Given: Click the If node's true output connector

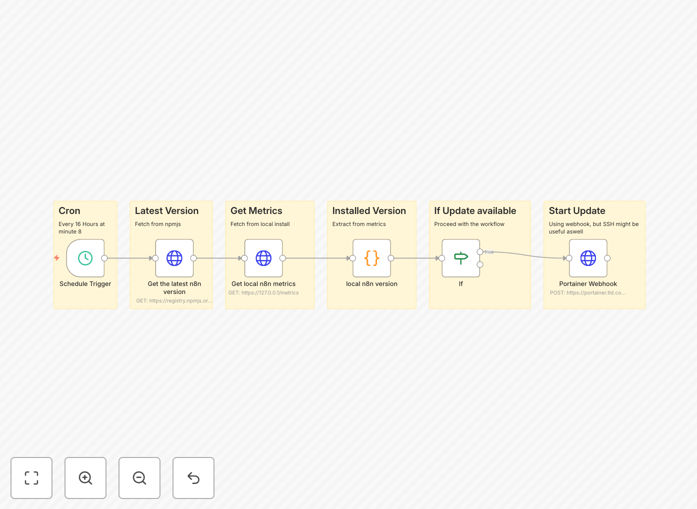Looking at the screenshot, I should pos(480,252).
